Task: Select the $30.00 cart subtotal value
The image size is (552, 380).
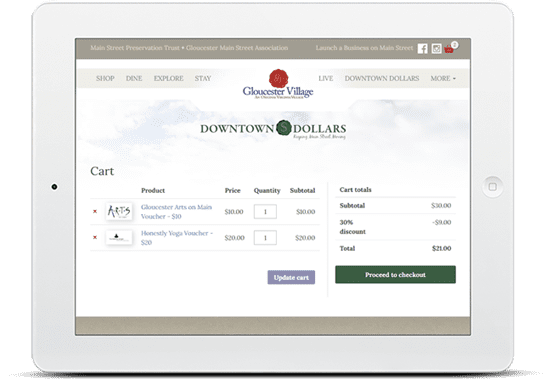Action: click(441, 205)
